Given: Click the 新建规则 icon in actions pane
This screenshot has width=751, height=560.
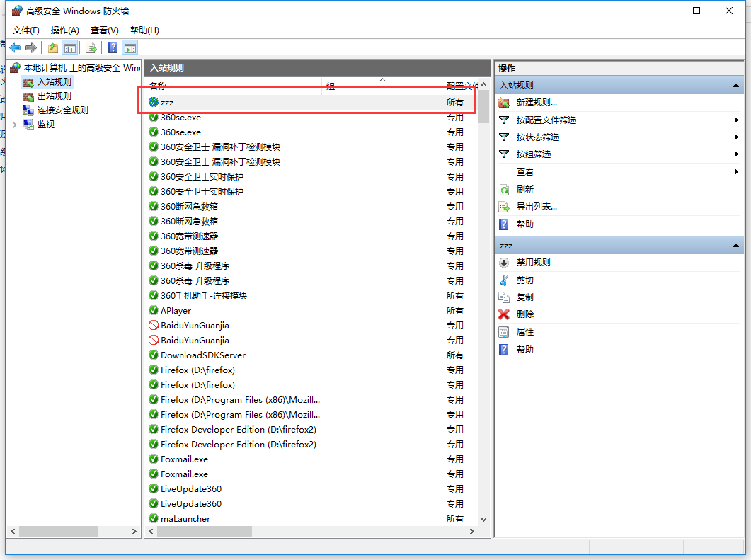Looking at the screenshot, I should pyautogui.click(x=504, y=103).
